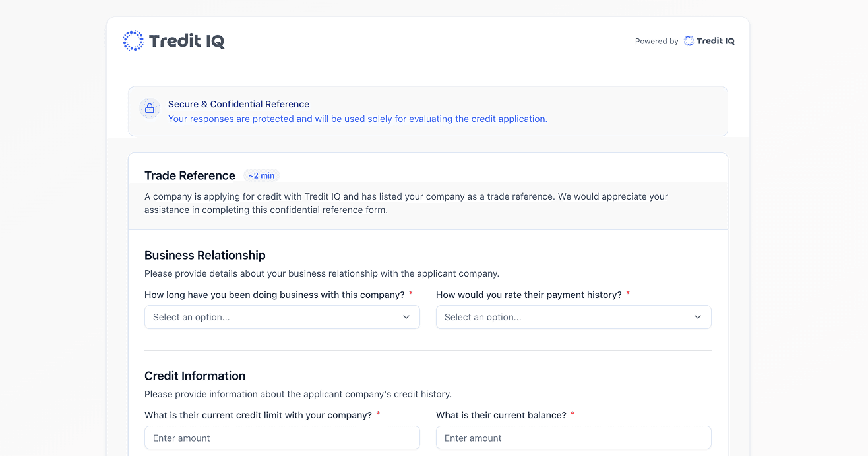
Task: Open the payment history rating dropdown
Action: tap(573, 317)
